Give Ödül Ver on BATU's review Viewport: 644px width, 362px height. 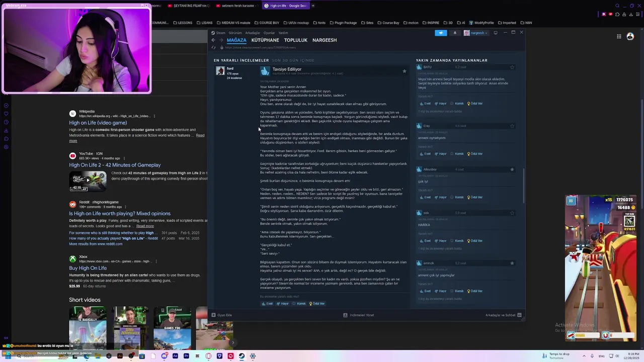click(475, 104)
